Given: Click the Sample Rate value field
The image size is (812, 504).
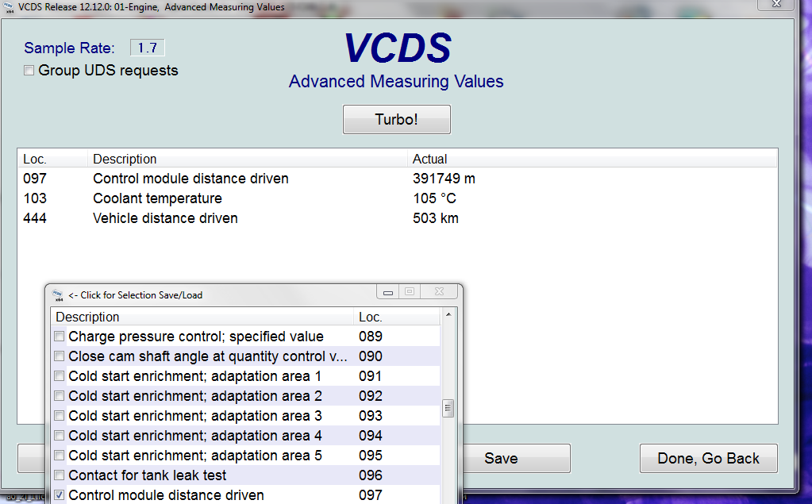Looking at the screenshot, I should click(x=147, y=48).
